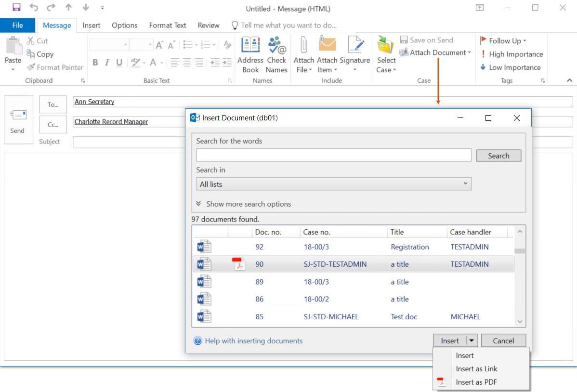Click the Search button

498,156
